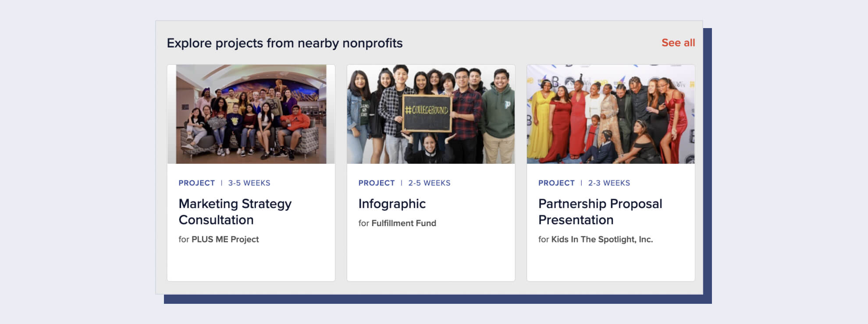Open the Infographic card's collegebound photo

[430, 114]
